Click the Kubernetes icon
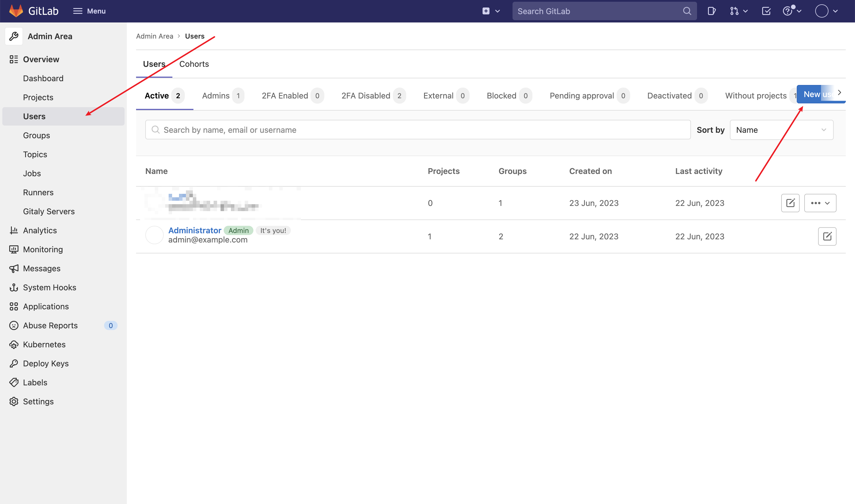The image size is (855, 504). [14, 345]
